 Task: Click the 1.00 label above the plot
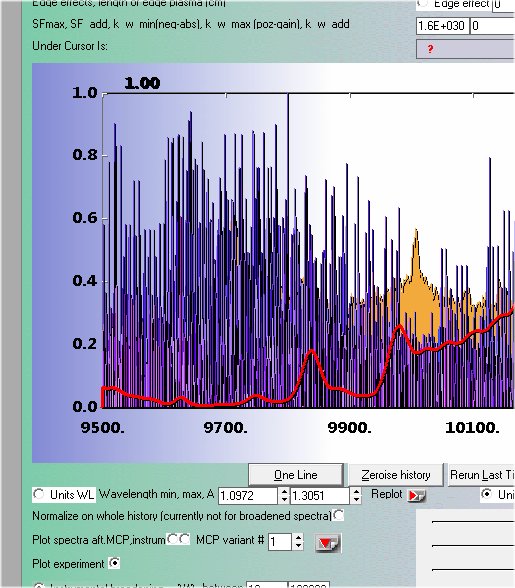(x=142, y=83)
